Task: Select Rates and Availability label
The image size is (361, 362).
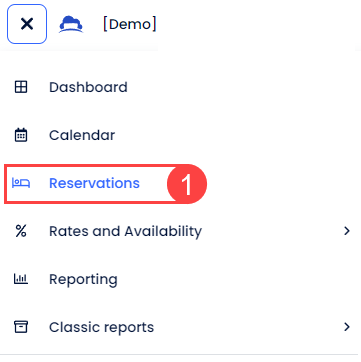Action: [x=125, y=231]
